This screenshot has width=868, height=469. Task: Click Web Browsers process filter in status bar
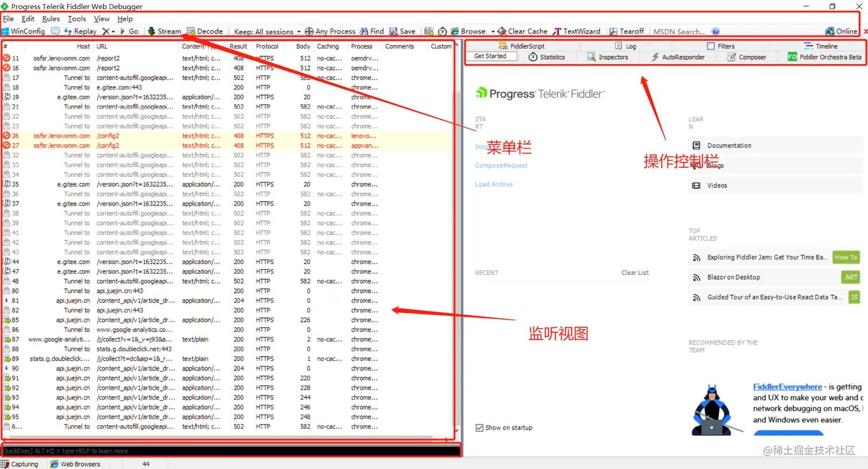(x=75, y=464)
